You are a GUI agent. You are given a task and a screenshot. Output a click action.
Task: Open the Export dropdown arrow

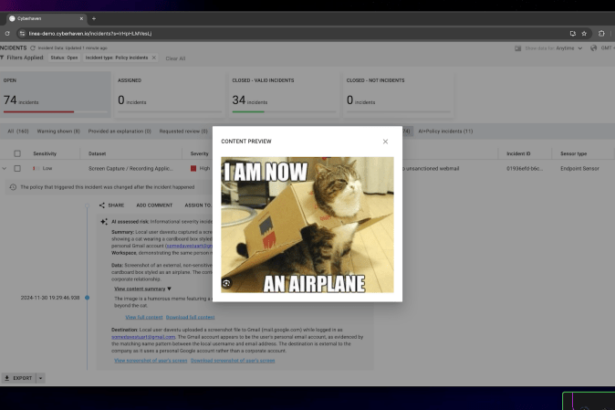[40, 378]
